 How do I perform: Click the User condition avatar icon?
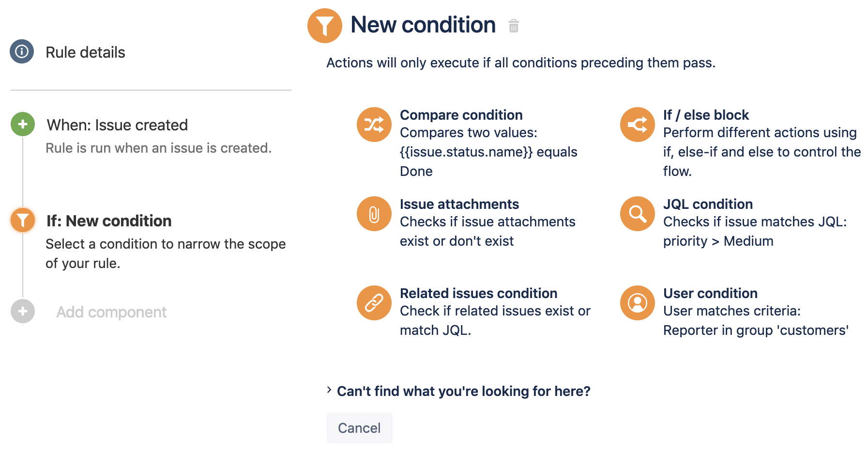(x=637, y=303)
